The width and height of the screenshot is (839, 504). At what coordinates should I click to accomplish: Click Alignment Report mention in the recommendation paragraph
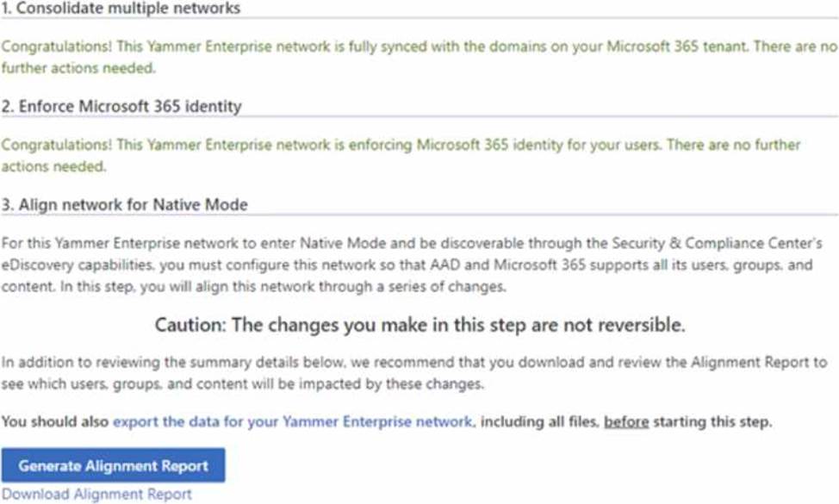click(751, 363)
